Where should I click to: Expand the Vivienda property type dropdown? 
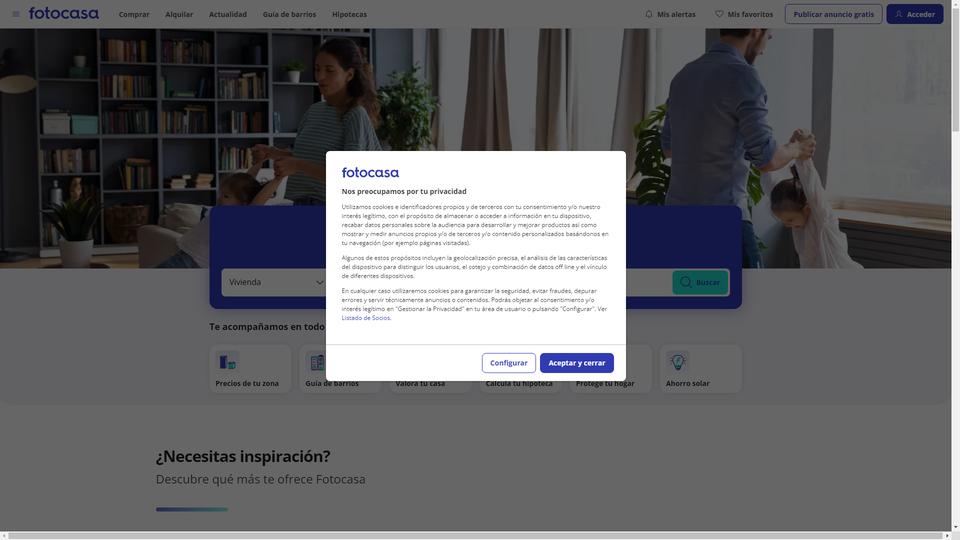coord(274,282)
